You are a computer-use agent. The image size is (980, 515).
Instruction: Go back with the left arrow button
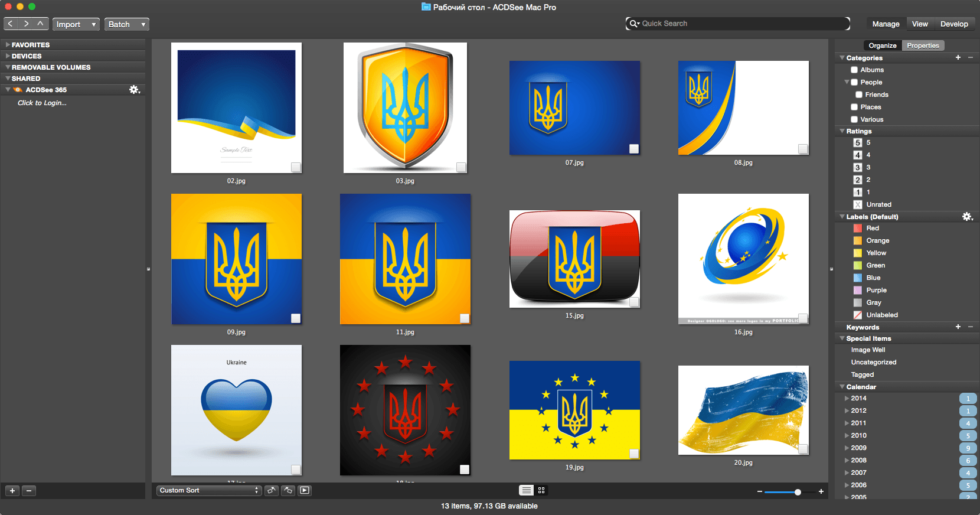[x=11, y=24]
